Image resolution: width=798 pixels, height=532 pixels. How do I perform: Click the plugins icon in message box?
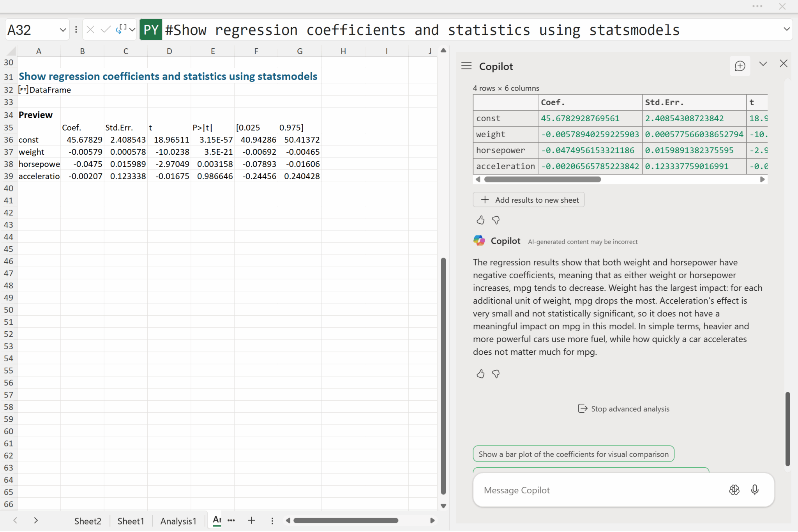(734, 490)
